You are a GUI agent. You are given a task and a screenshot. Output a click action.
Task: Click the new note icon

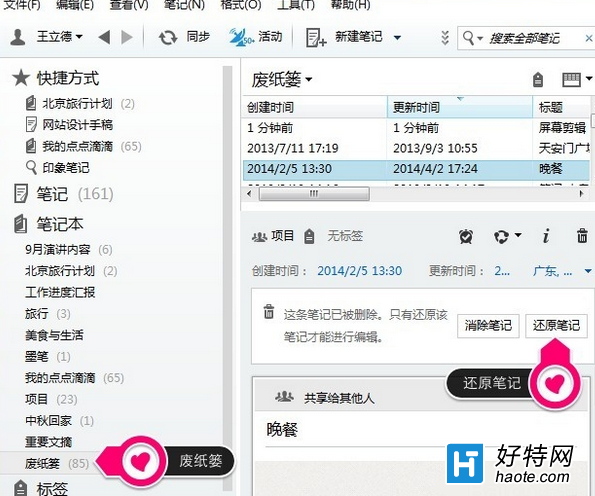click(x=316, y=38)
